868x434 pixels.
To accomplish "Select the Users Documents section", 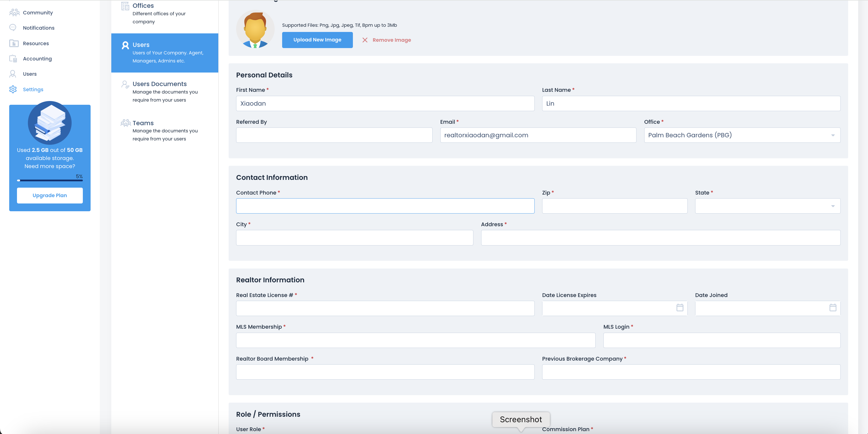I will pos(165,92).
